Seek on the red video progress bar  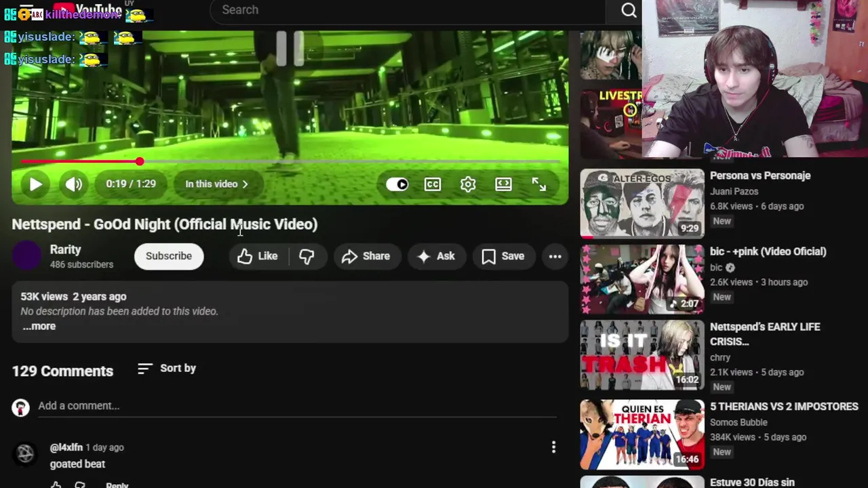click(x=290, y=161)
